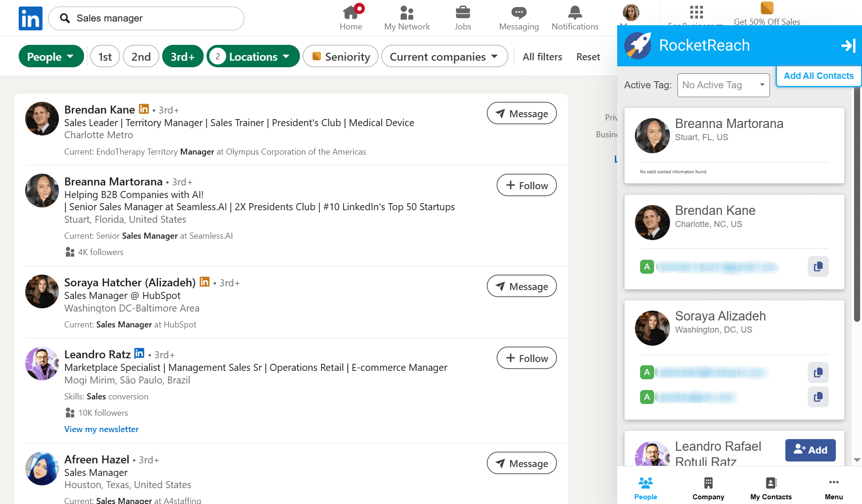Screen dimensions: 862x504
Task: Disable the 3rd+ connections filter
Action: pyautogui.click(x=182, y=57)
